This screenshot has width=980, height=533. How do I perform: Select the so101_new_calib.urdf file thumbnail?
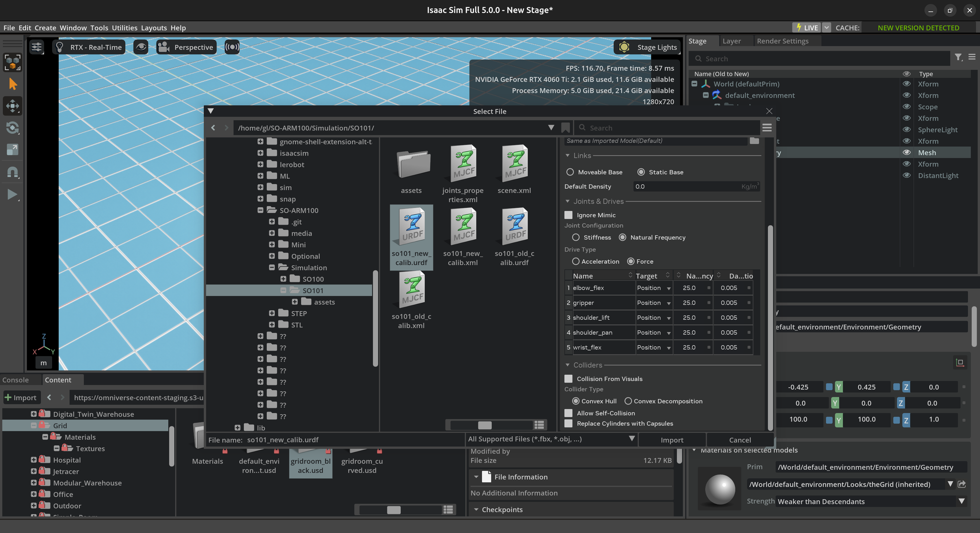[x=411, y=237]
